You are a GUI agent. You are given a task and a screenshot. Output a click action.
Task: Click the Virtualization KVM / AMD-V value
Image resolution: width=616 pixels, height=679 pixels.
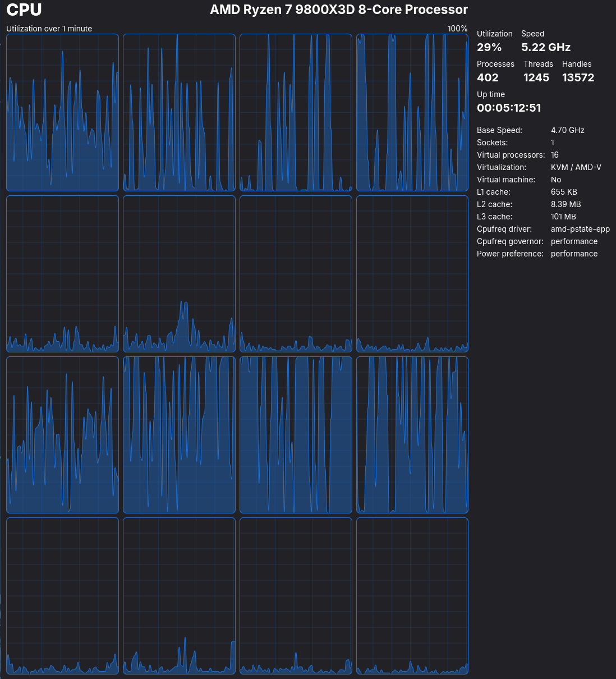(x=576, y=167)
